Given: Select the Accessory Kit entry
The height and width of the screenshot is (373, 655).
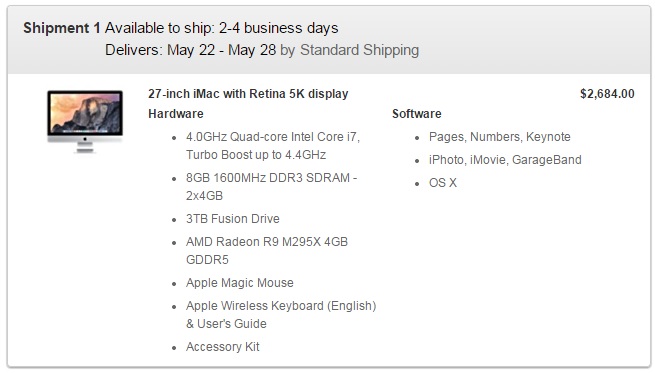Looking at the screenshot, I should point(223,347).
